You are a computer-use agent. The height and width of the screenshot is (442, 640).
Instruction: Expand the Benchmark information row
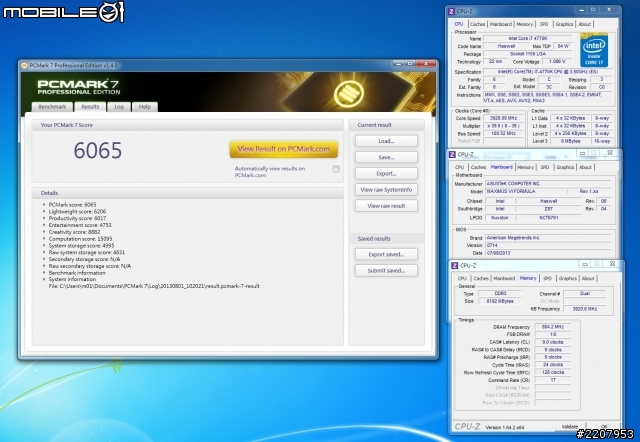(x=44, y=273)
